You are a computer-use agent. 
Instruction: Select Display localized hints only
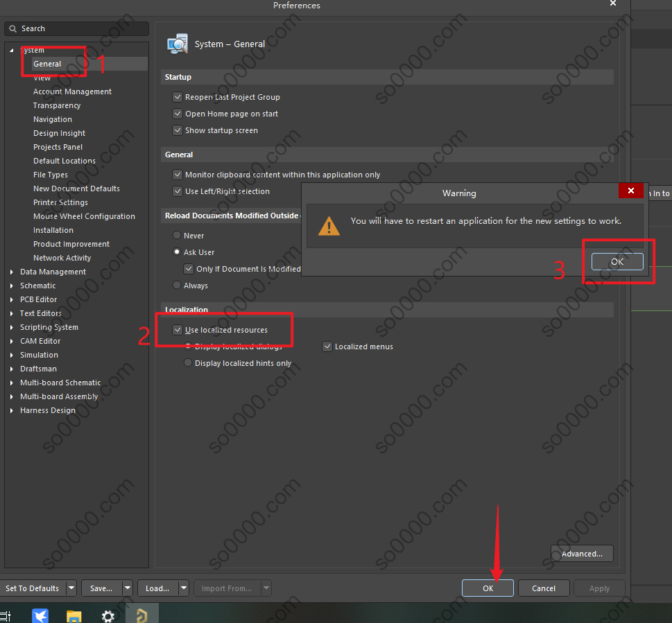[188, 362]
